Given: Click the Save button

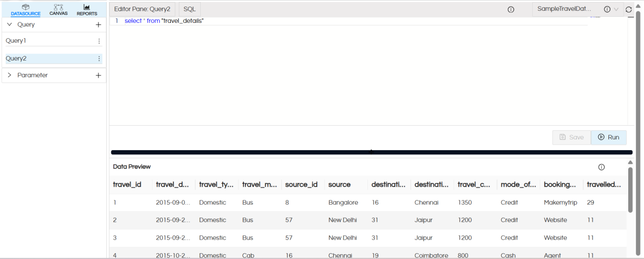Looking at the screenshot, I should click(572, 137).
